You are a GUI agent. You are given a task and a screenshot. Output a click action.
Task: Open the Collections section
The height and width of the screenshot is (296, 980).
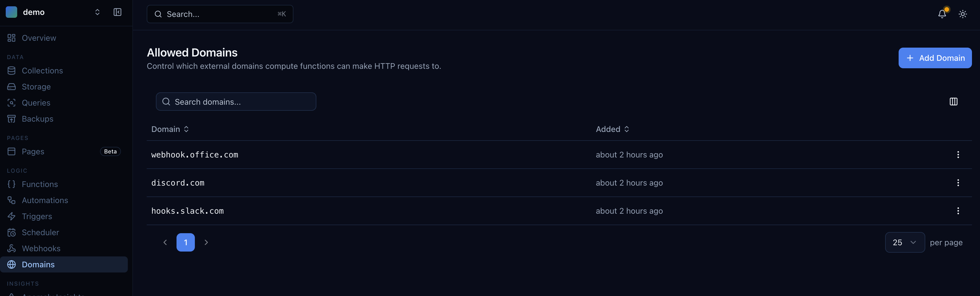point(42,71)
